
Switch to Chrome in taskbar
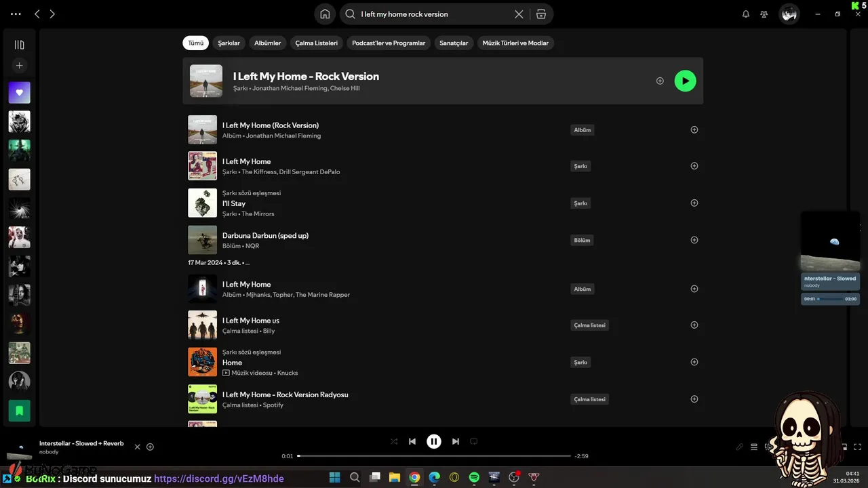(414, 477)
